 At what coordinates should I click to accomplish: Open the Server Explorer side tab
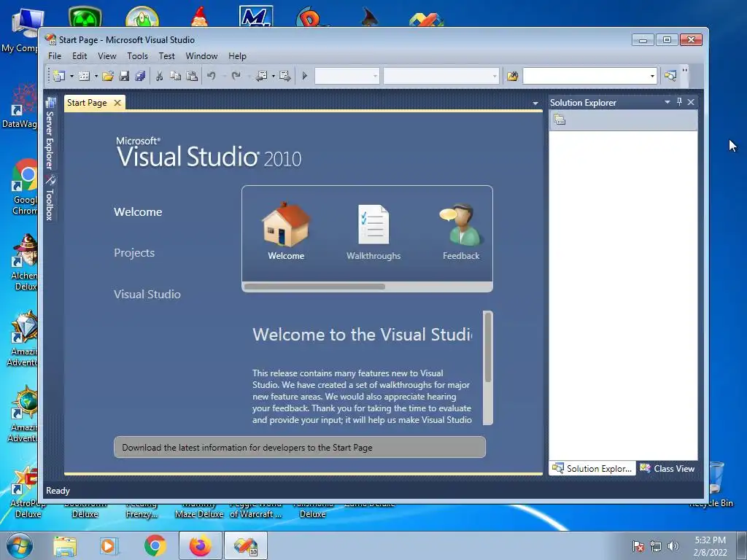pos(50,134)
